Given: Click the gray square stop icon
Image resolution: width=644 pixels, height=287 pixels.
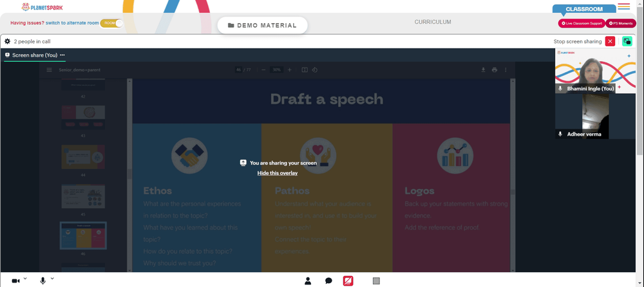Looking at the screenshot, I should pos(376,281).
